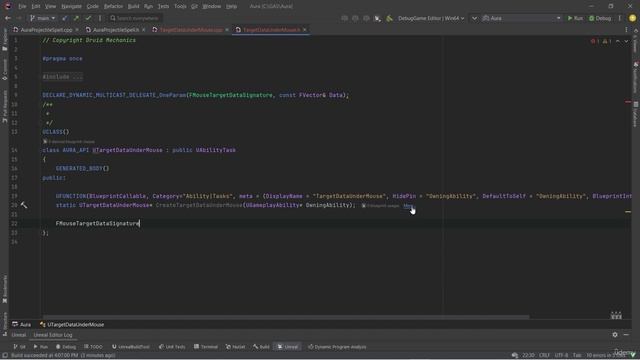Click the Debug button

coord(600,18)
